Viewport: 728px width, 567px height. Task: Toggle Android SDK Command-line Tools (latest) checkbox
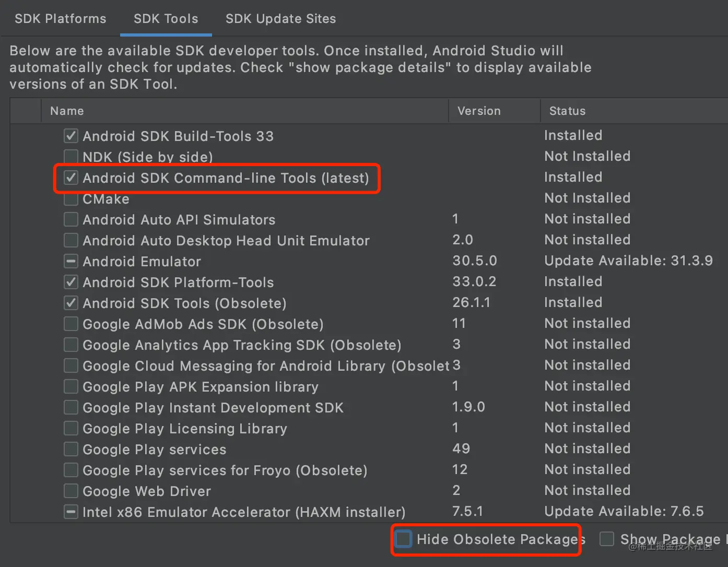click(x=71, y=178)
